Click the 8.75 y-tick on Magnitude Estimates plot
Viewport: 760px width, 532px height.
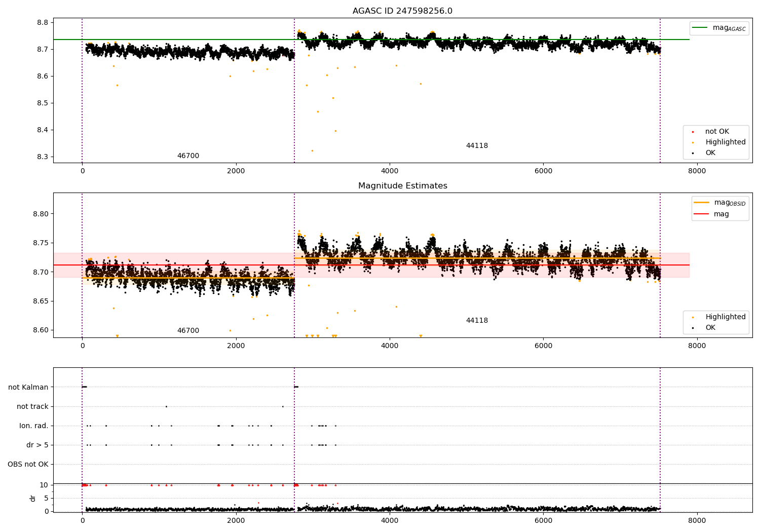[x=41, y=243]
